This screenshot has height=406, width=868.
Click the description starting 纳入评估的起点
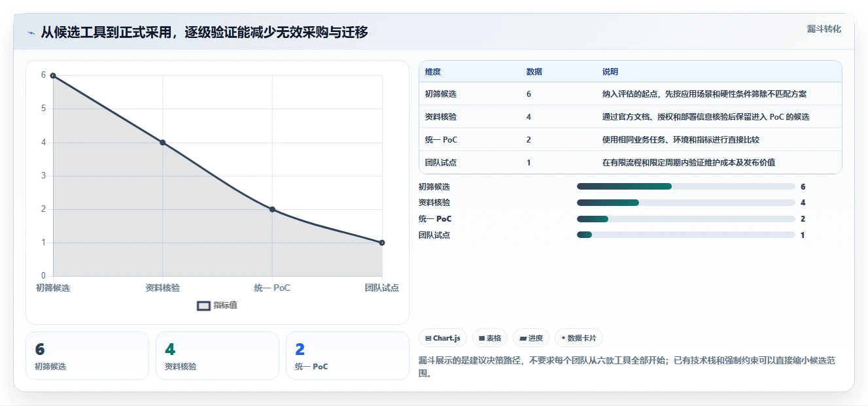click(x=704, y=94)
